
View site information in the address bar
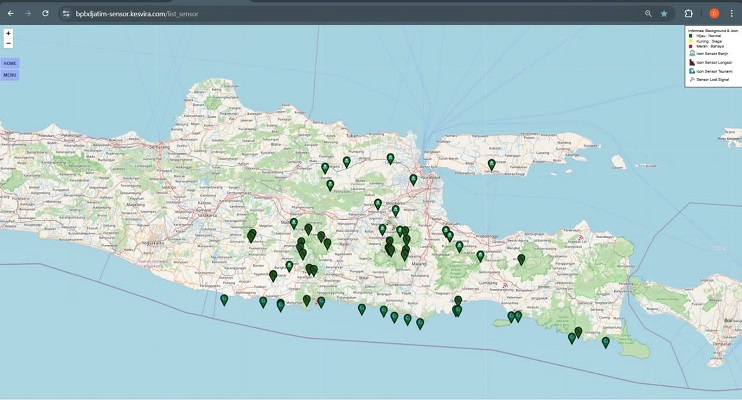tap(66, 13)
